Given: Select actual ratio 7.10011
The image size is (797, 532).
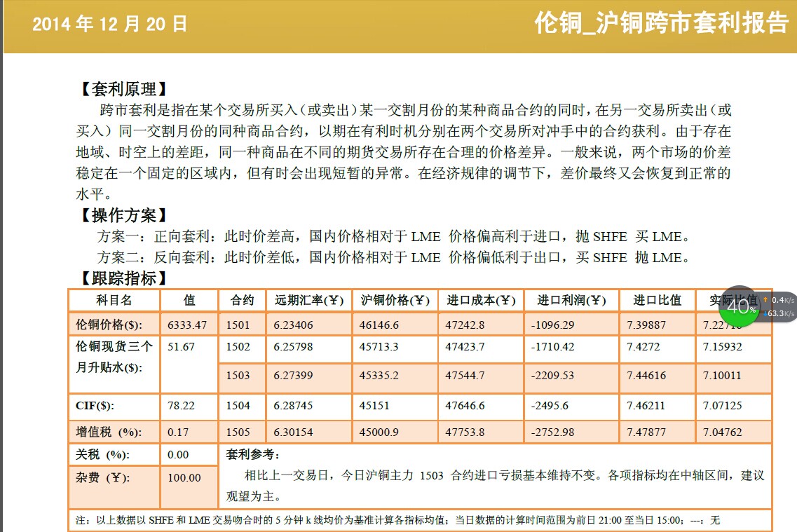Looking at the screenshot, I should coord(722,376).
